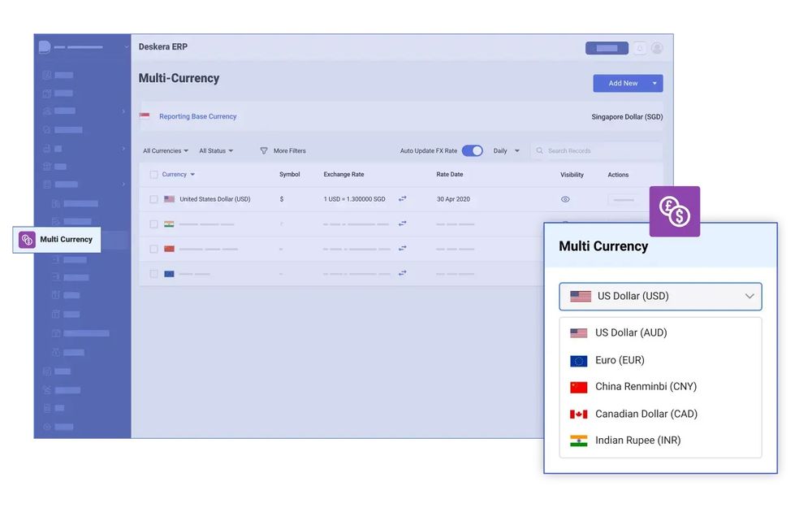Sort by the Currency column header
The height and width of the screenshot is (508, 812).
click(x=174, y=174)
